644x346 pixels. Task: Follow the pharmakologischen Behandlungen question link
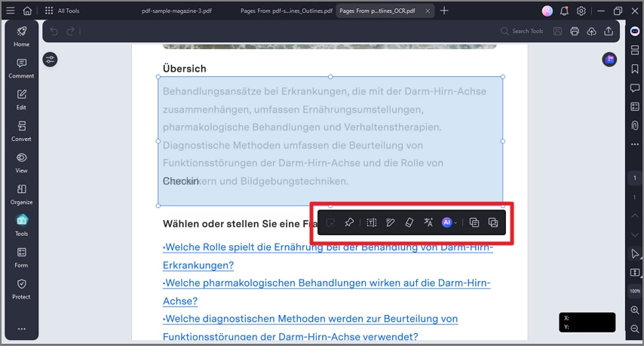(327, 292)
